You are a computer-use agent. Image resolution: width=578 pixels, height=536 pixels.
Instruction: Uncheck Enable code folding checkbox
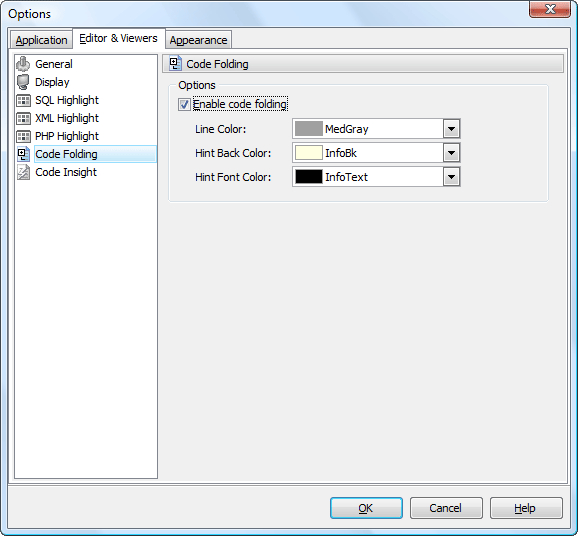(184, 104)
